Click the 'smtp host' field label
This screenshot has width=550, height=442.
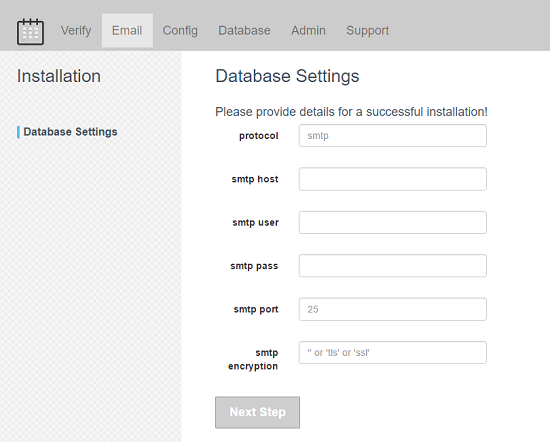(255, 179)
